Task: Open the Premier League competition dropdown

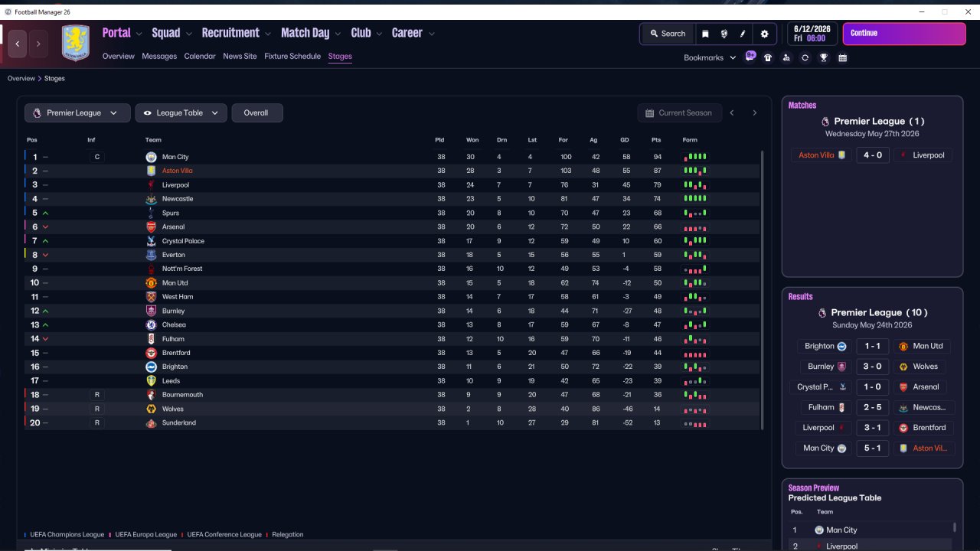Action: click(x=77, y=113)
